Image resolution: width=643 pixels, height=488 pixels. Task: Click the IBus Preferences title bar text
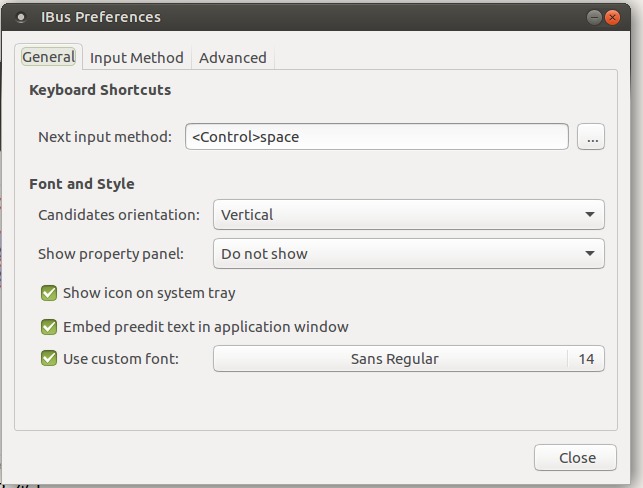[x=101, y=17]
